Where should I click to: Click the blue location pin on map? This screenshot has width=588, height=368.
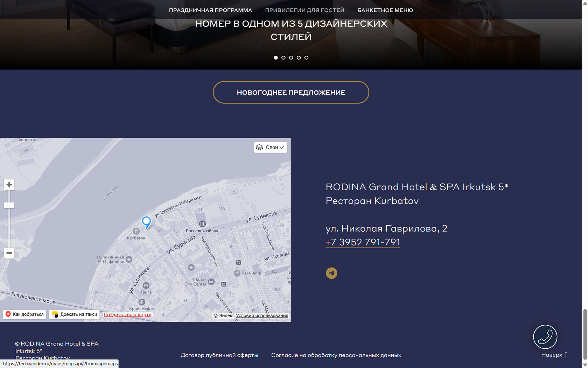146,223
